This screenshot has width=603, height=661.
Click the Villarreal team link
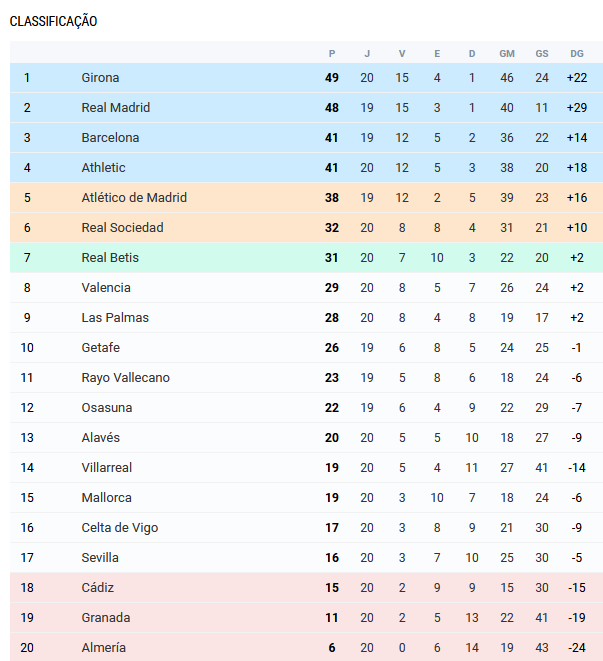coord(107,468)
